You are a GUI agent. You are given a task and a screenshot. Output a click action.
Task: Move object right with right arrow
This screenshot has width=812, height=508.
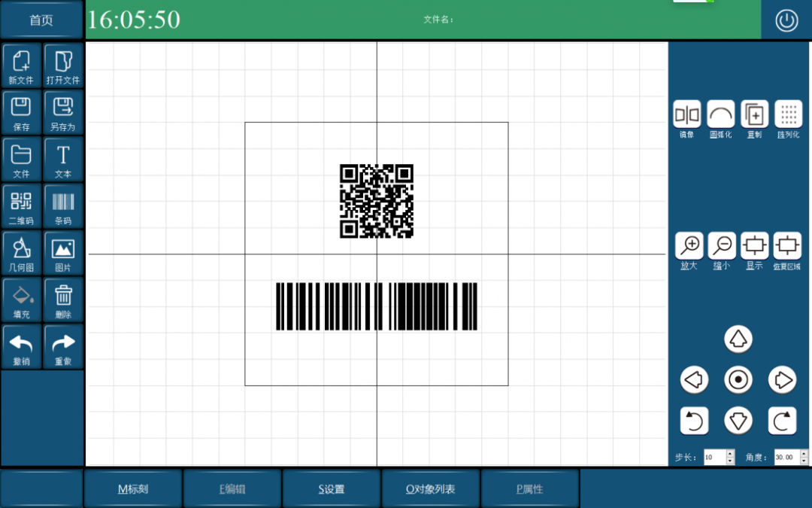coord(782,380)
